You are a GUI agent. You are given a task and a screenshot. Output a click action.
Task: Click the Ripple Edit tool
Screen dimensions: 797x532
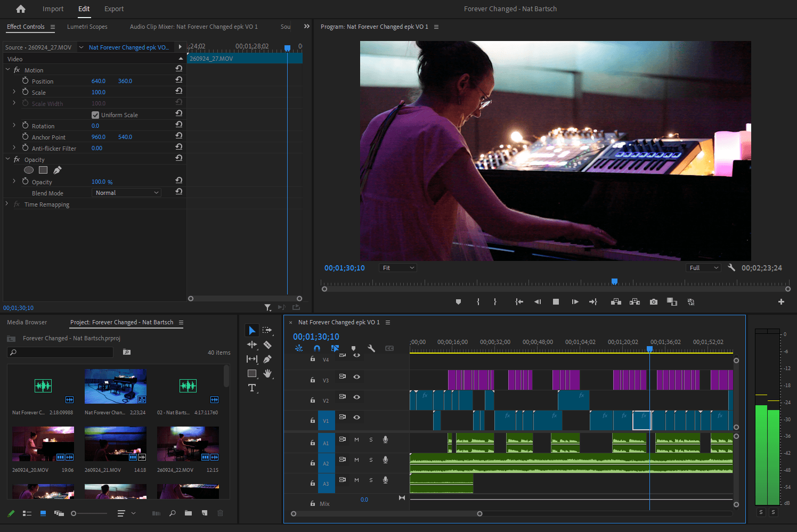tap(252, 345)
